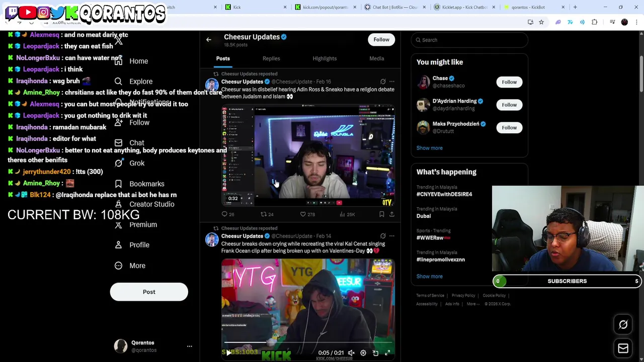Open Profile from the sidebar
This screenshot has width=644, height=362.
pyautogui.click(x=131, y=245)
